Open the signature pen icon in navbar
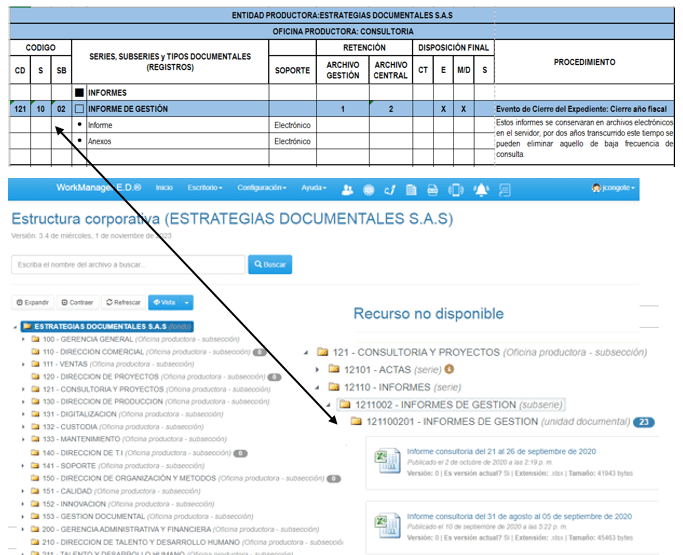The image size is (683, 555). pyautogui.click(x=390, y=190)
